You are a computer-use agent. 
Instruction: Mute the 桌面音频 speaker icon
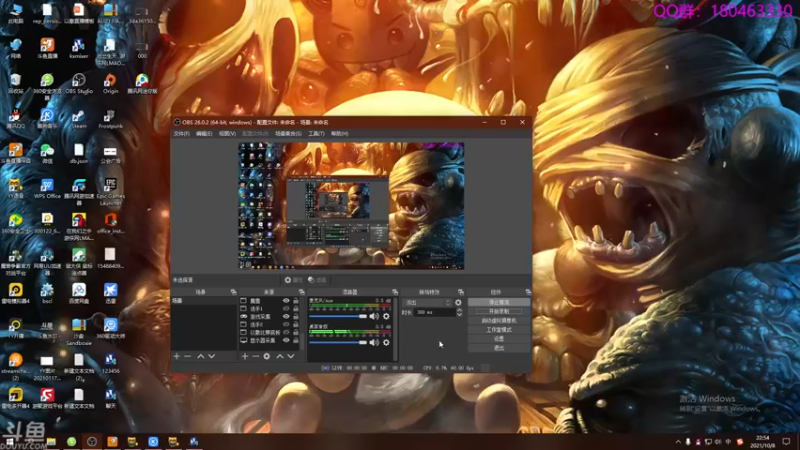click(x=374, y=342)
